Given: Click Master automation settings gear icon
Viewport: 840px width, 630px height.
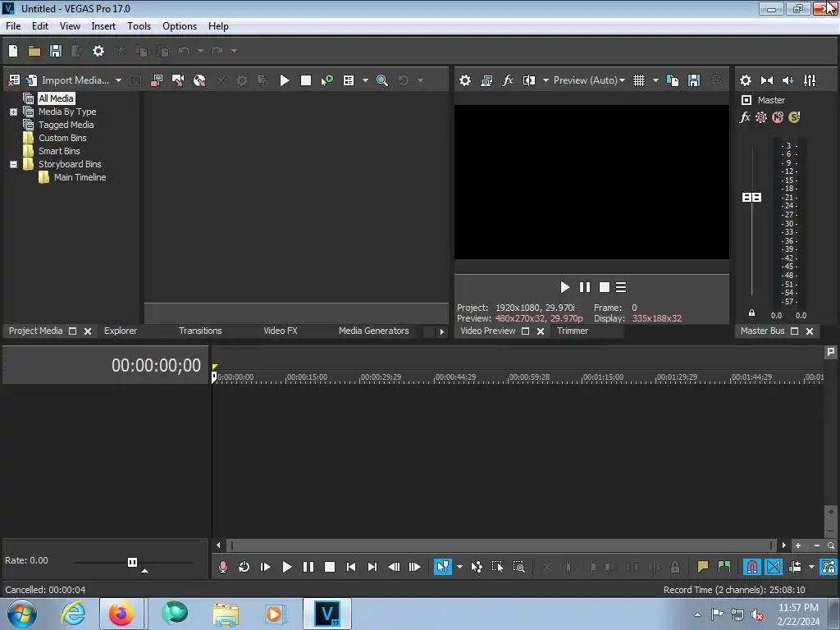Looking at the screenshot, I should pyautogui.click(x=761, y=117).
